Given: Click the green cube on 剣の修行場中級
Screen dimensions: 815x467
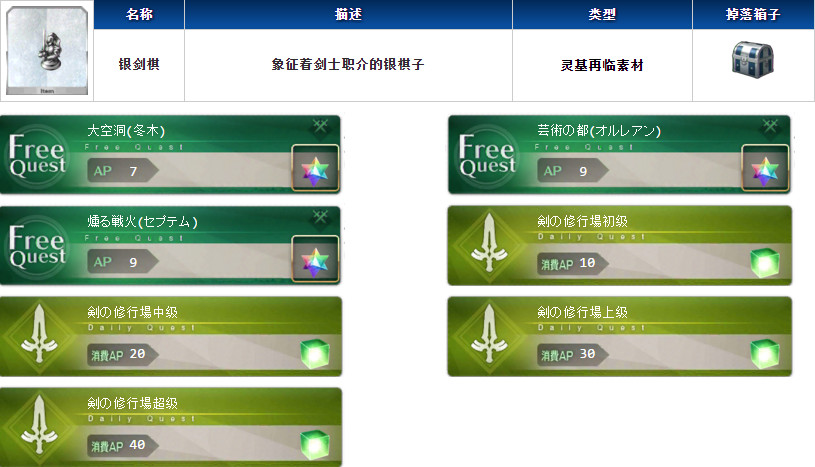Looking at the screenshot, I should pyautogui.click(x=315, y=354).
